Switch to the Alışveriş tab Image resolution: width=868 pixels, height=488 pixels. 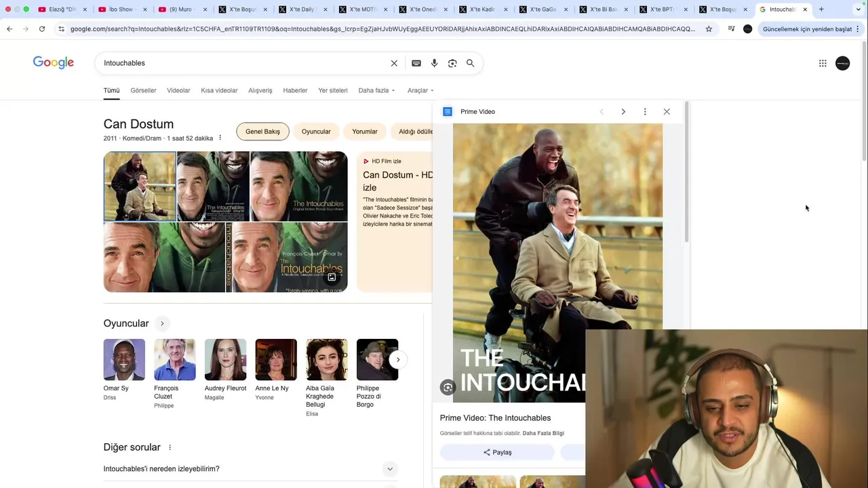point(260,90)
